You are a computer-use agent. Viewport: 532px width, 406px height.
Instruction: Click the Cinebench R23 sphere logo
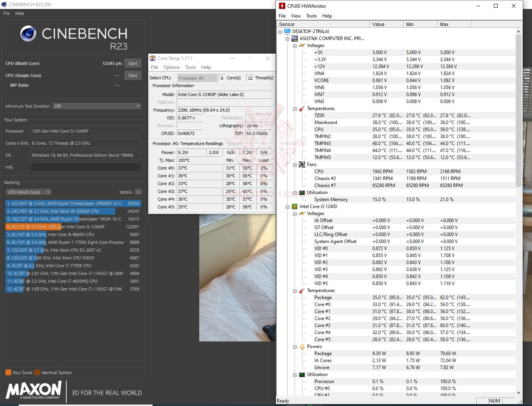(28, 34)
